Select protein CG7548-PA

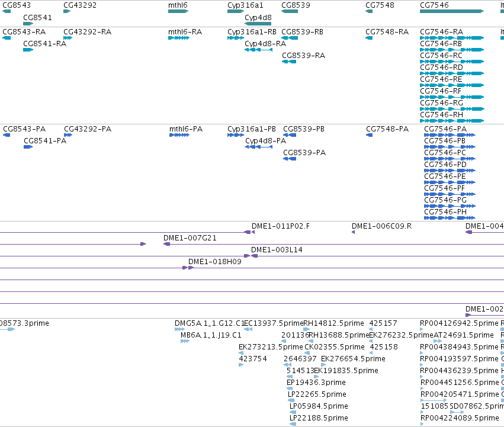click(387, 129)
